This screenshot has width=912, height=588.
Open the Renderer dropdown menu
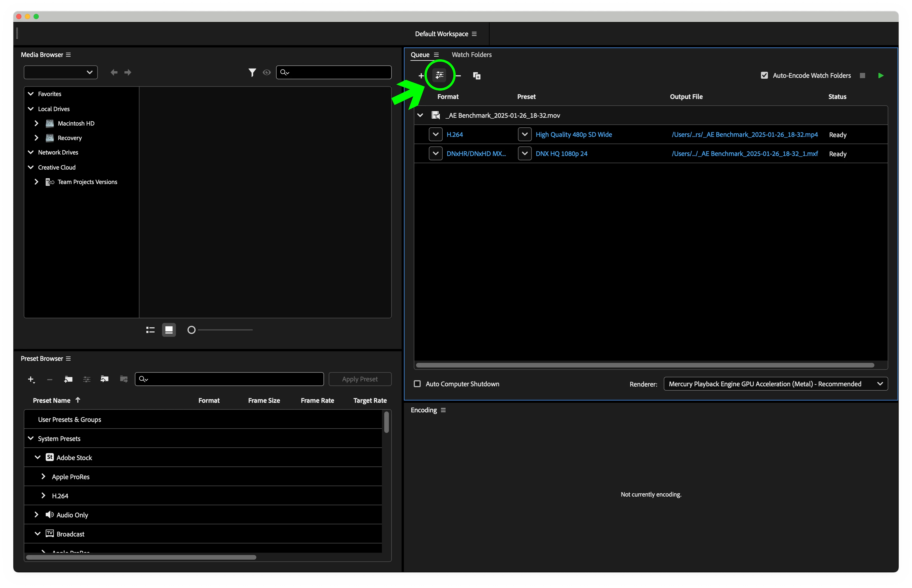[x=775, y=384]
